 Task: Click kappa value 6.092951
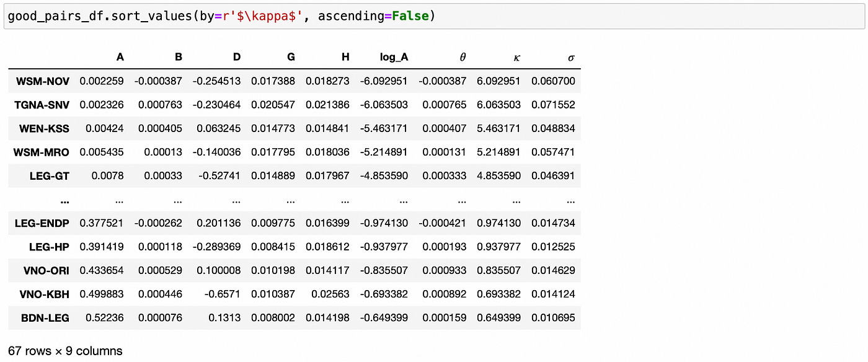tap(499, 81)
